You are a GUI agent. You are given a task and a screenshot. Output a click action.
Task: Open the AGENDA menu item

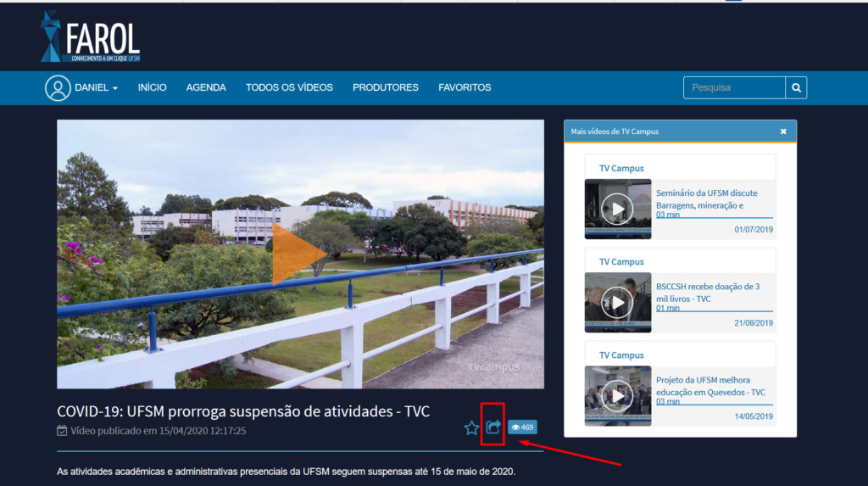point(206,88)
